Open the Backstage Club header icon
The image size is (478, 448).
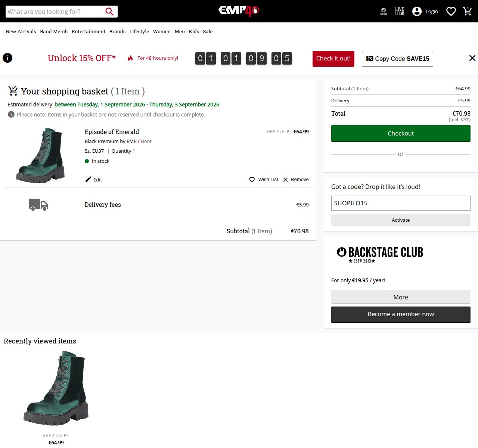(x=384, y=12)
